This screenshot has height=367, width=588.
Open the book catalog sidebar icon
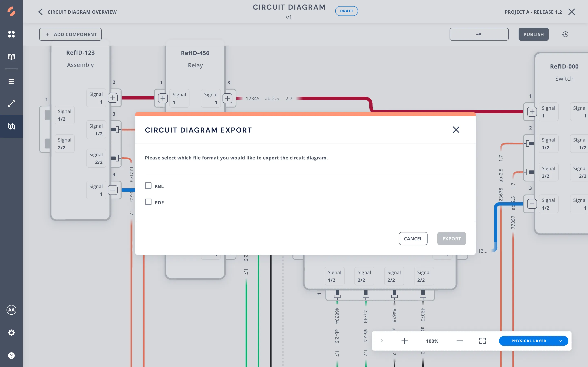(x=11, y=57)
